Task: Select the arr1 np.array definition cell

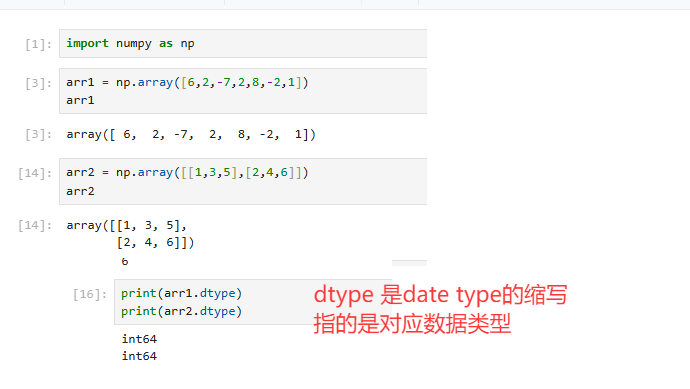Action: [x=243, y=91]
